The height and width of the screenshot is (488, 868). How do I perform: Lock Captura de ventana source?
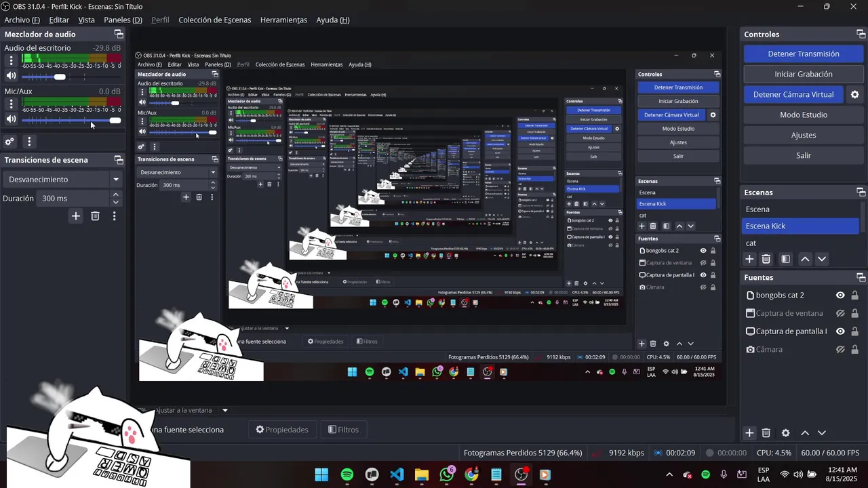click(854, 313)
